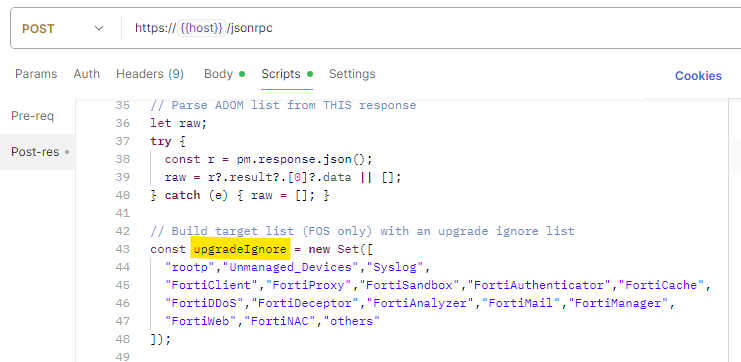Click the "FortiMail" string
This screenshot has width=741, height=362.
click(520, 303)
